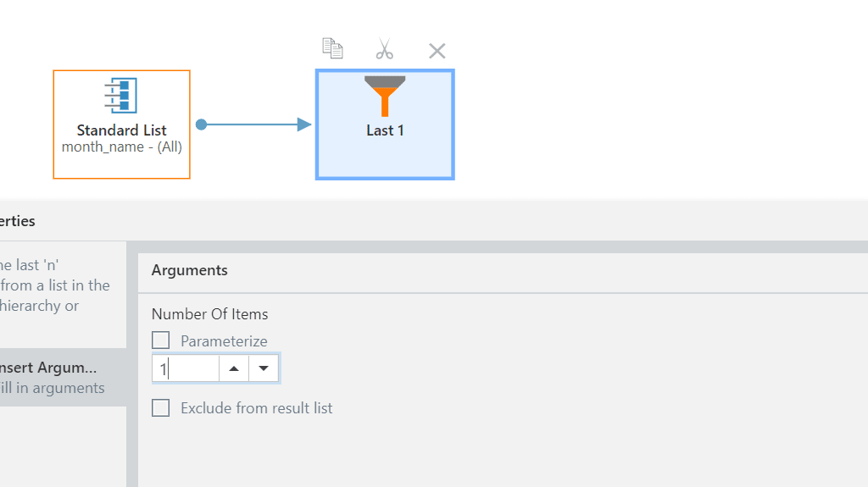Enable the Parameterize checkbox

[161, 340]
